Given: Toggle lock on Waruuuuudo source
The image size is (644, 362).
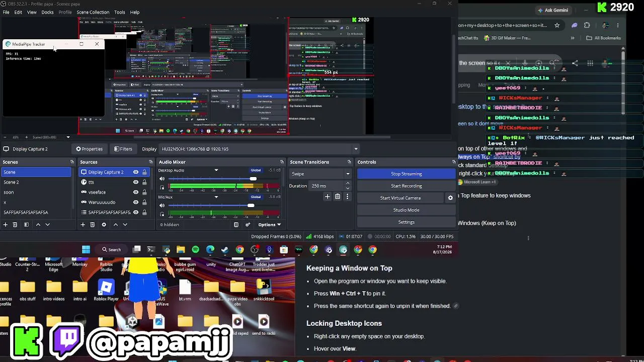Looking at the screenshot, I should (144, 202).
